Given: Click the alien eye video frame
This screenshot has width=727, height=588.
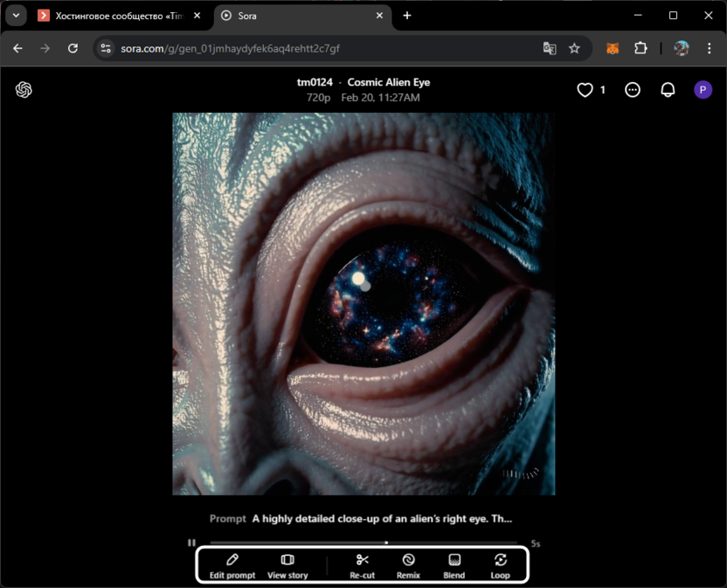Looking at the screenshot, I should [x=363, y=304].
